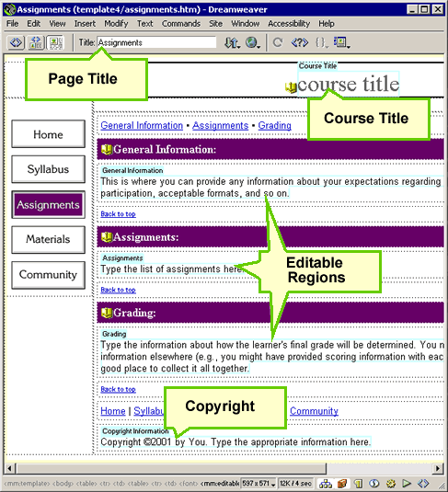Click the Materials navigation button
The width and height of the screenshot is (448, 492).
tap(49, 239)
